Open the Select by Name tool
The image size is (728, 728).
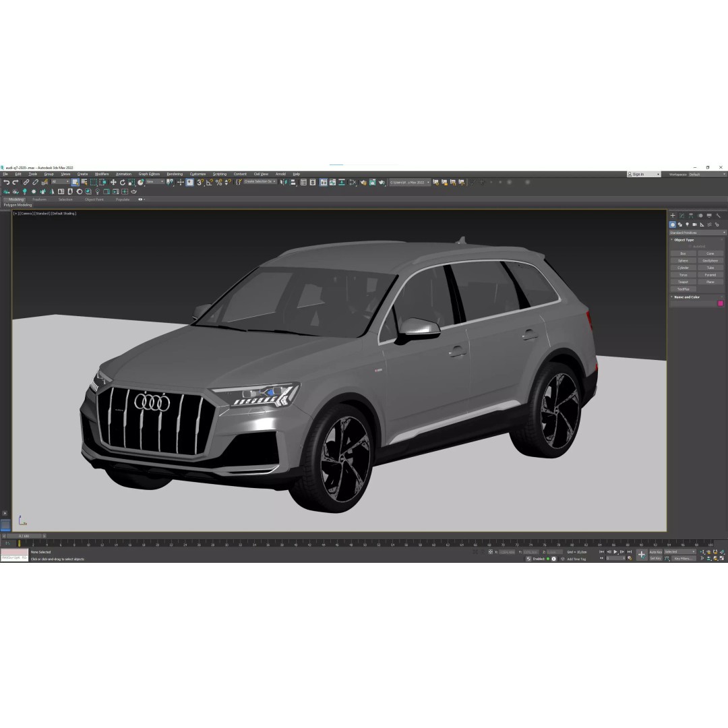pyautogui.click(x=84, y=183)
